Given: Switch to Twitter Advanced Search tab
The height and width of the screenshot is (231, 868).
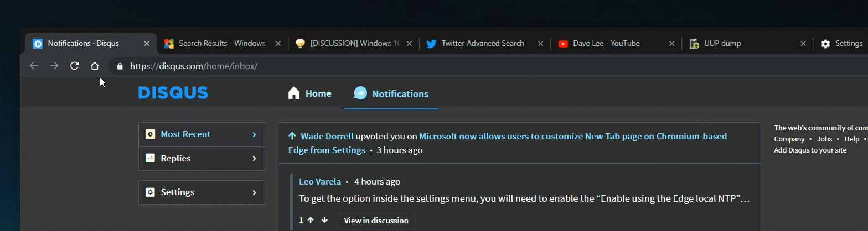Looking at the screenshot, I should pyautogui.click(x=485, y=44).
